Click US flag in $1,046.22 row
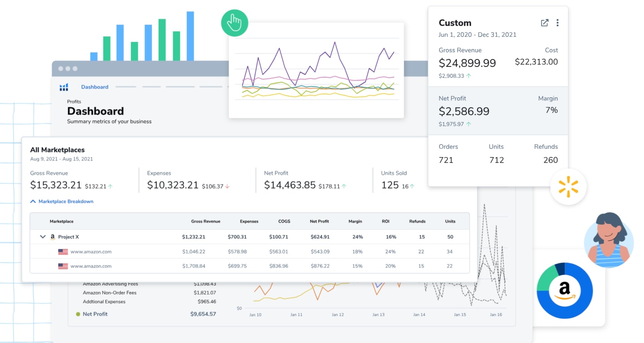 point(63,252)
